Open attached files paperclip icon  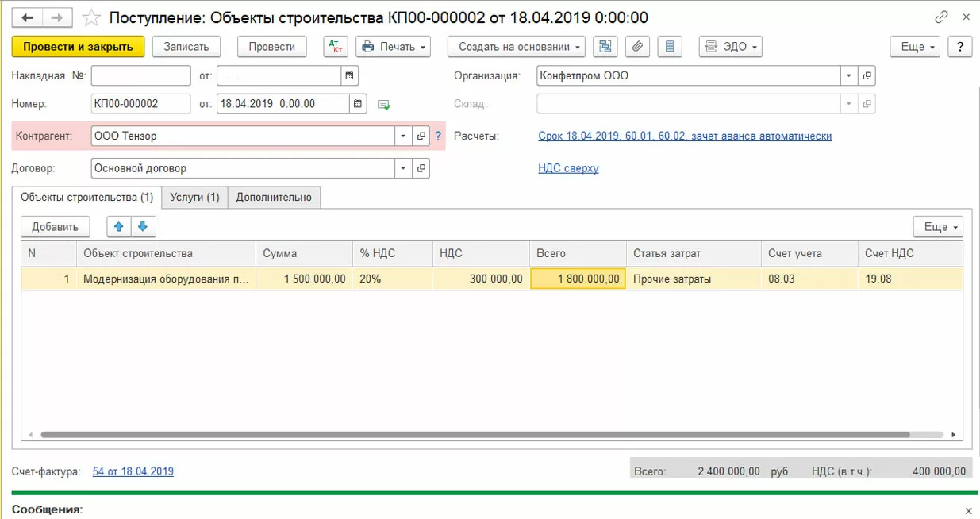tap(637, 47)
